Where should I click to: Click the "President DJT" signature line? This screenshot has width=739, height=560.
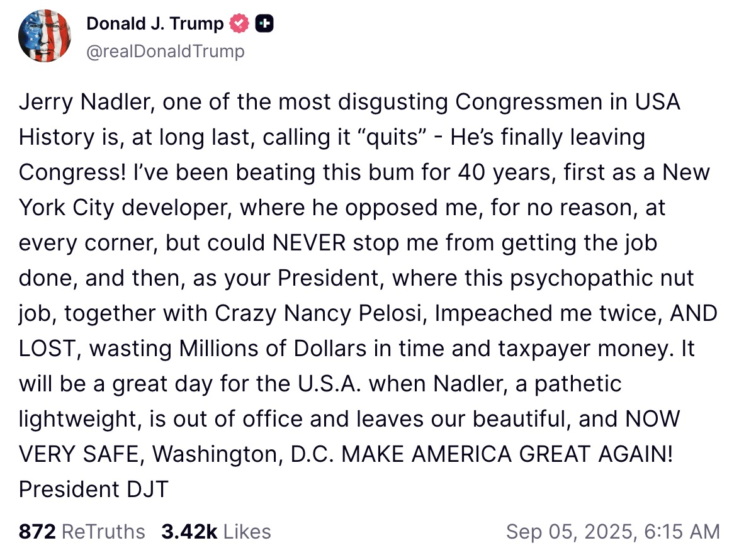point(94,489)
